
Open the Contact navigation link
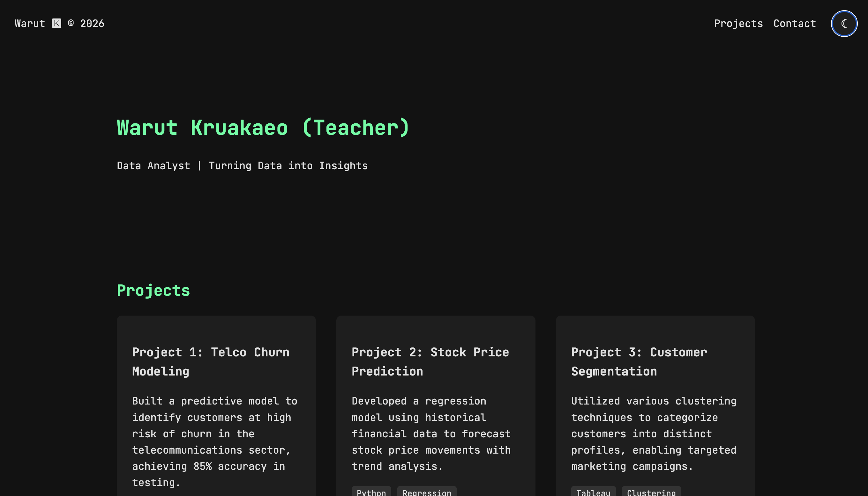[x=794, y=24]
